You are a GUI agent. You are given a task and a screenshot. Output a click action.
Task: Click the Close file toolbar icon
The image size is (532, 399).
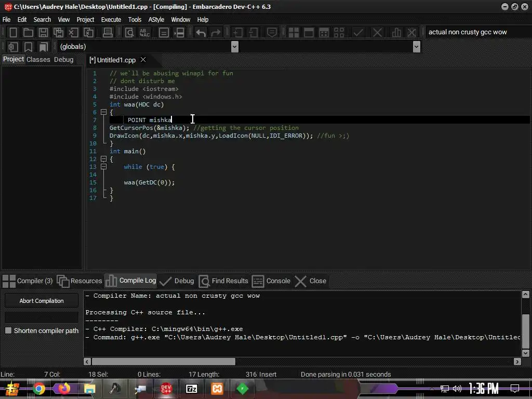pyautogui.click(x=73, y=33)
